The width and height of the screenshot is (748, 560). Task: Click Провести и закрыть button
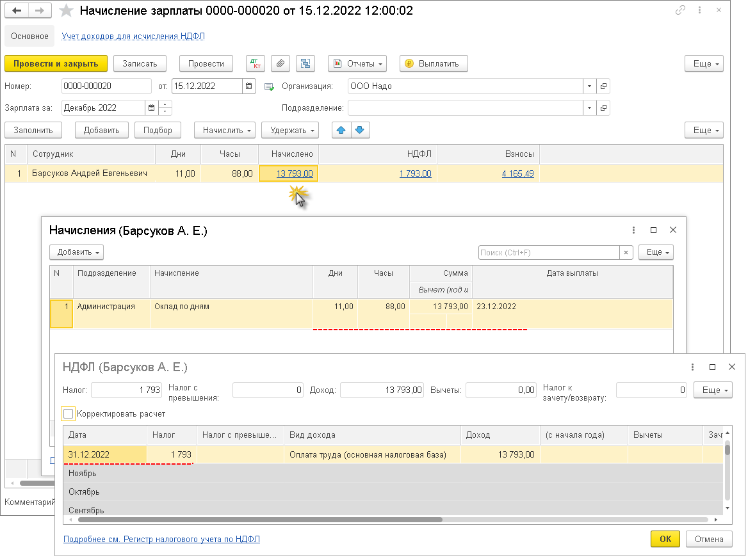56,63
